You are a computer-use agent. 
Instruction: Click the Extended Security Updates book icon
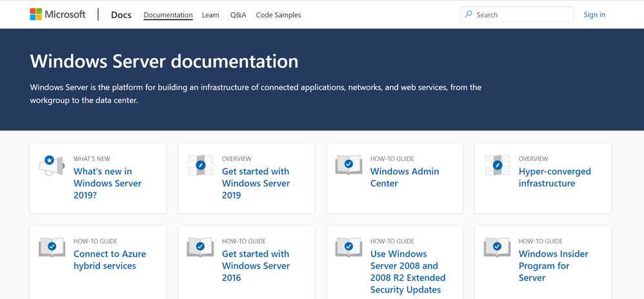coord(348,247)
